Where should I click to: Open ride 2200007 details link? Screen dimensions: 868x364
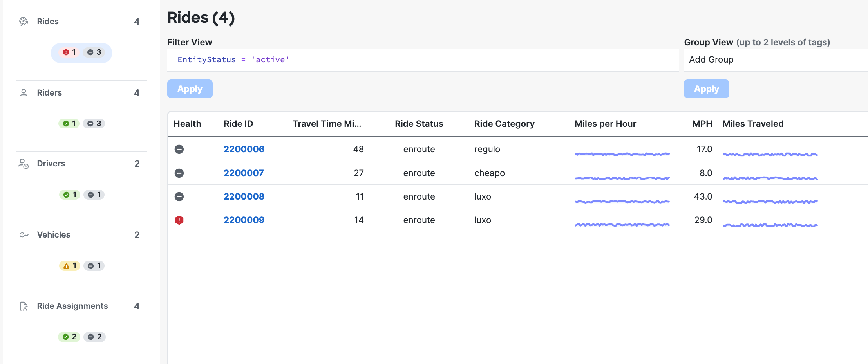[x=244, y=173]
